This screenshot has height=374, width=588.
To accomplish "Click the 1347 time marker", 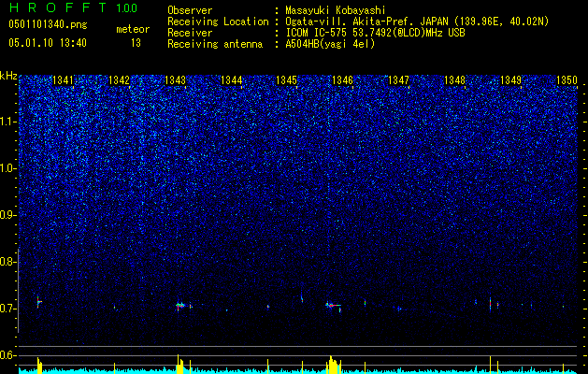I will (398, 80).
